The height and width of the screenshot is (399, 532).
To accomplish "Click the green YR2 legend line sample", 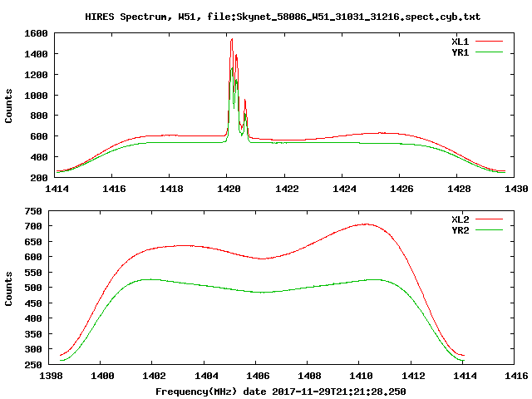I will click(x=489, y=230).
